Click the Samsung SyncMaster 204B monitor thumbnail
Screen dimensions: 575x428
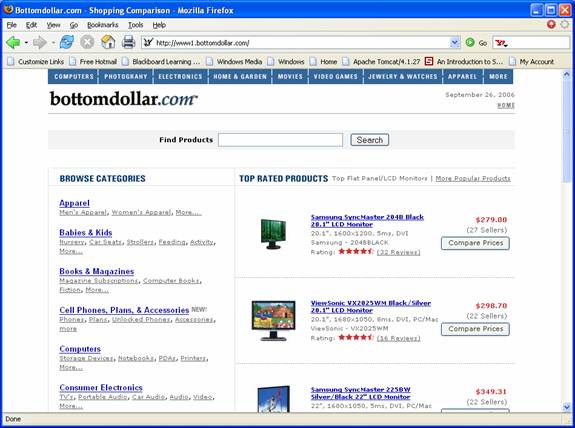(x=273, y=234)
